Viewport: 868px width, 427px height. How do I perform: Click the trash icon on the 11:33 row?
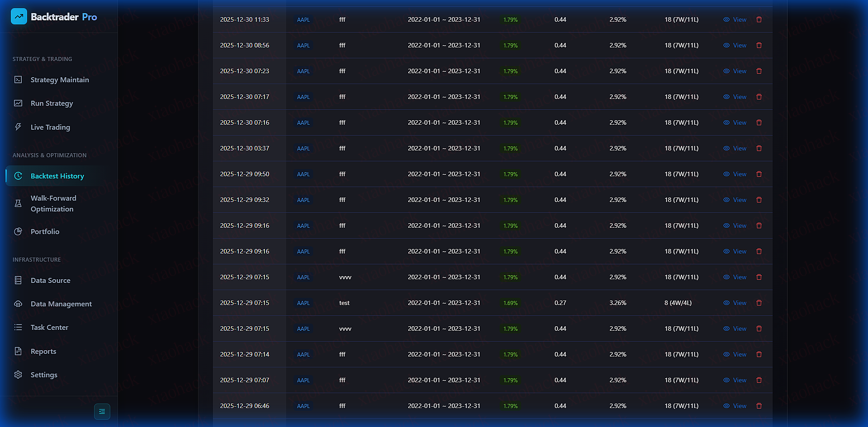click(x=759, y=19)
